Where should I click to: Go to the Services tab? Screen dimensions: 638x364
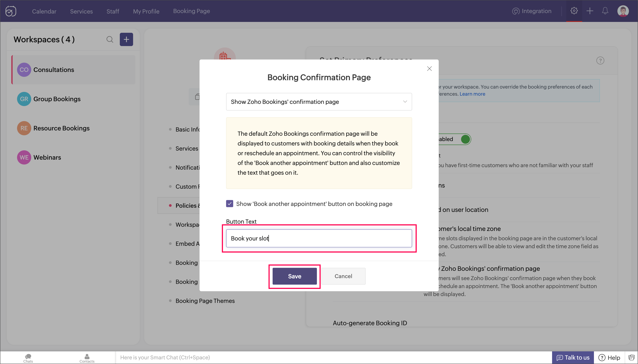pos(81,11)
